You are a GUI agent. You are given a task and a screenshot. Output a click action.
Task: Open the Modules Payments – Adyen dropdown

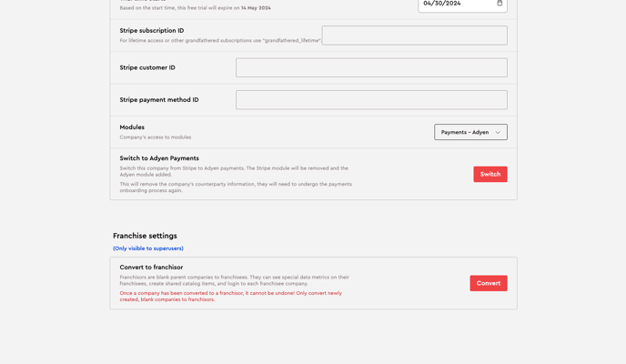click(470, 132)
